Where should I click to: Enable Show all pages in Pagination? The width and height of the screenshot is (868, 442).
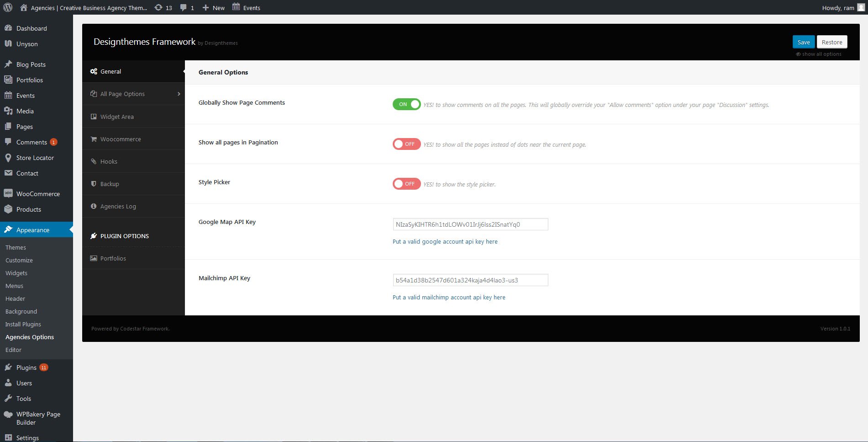click(406, 144)
